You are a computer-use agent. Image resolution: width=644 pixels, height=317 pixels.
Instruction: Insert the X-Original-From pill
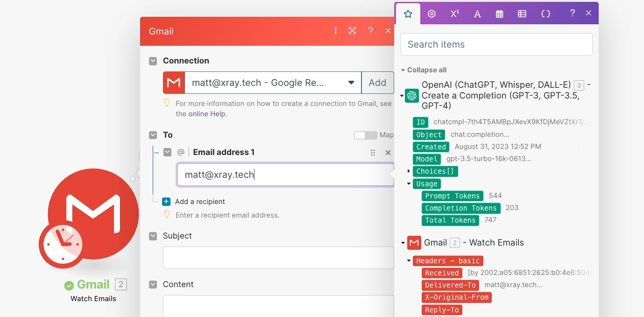[457, 297]
